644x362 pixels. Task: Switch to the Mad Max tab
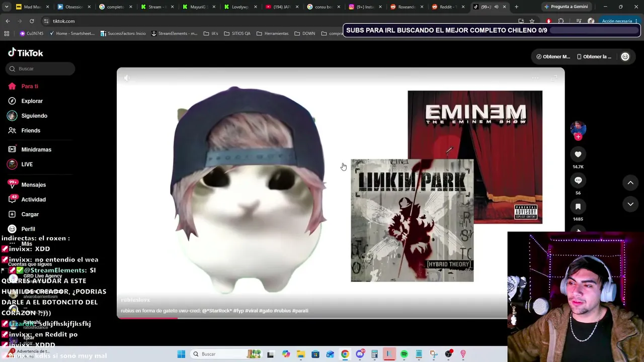pos(33,7)
